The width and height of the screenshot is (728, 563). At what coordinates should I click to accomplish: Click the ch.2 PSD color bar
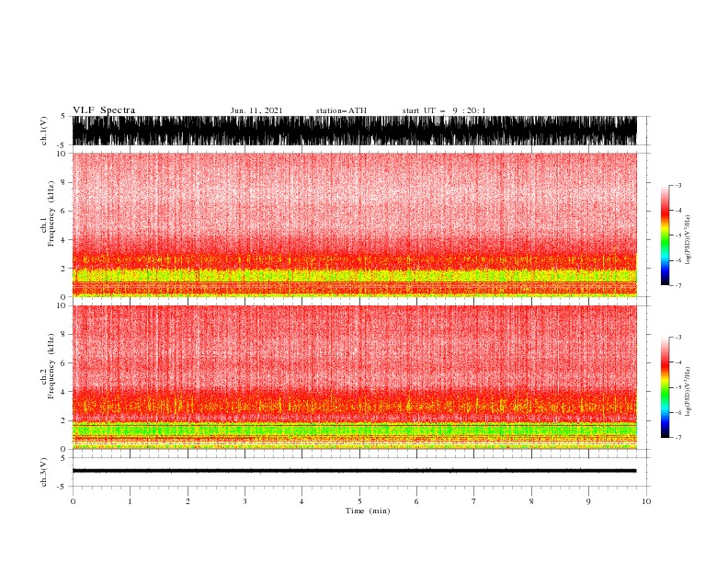[x=665, y=387]
